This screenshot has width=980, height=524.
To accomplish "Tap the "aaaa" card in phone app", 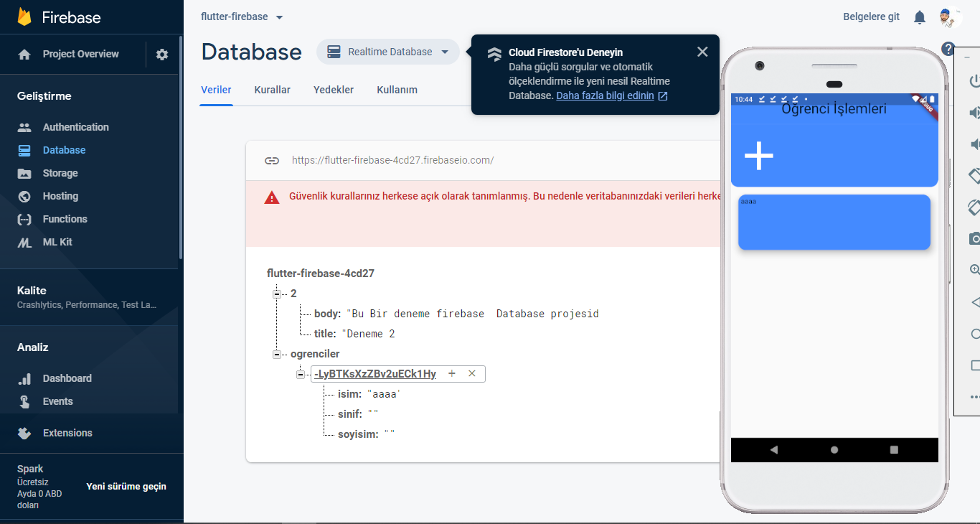I will [834, 222].
